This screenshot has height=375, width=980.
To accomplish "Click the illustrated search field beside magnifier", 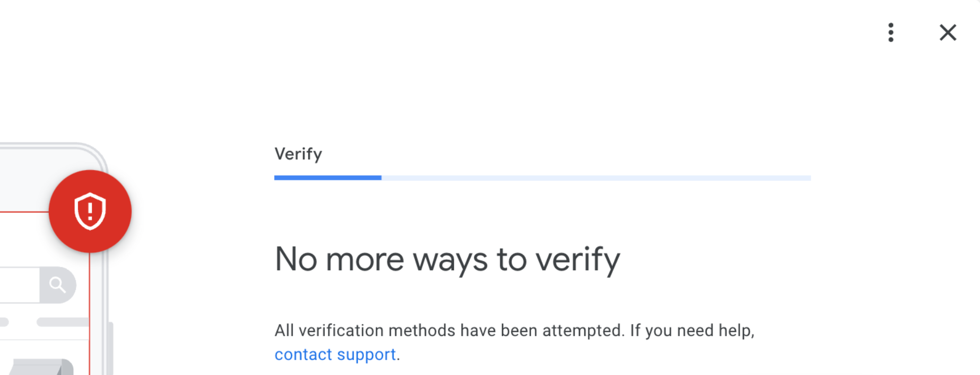I will coord(19,285).
